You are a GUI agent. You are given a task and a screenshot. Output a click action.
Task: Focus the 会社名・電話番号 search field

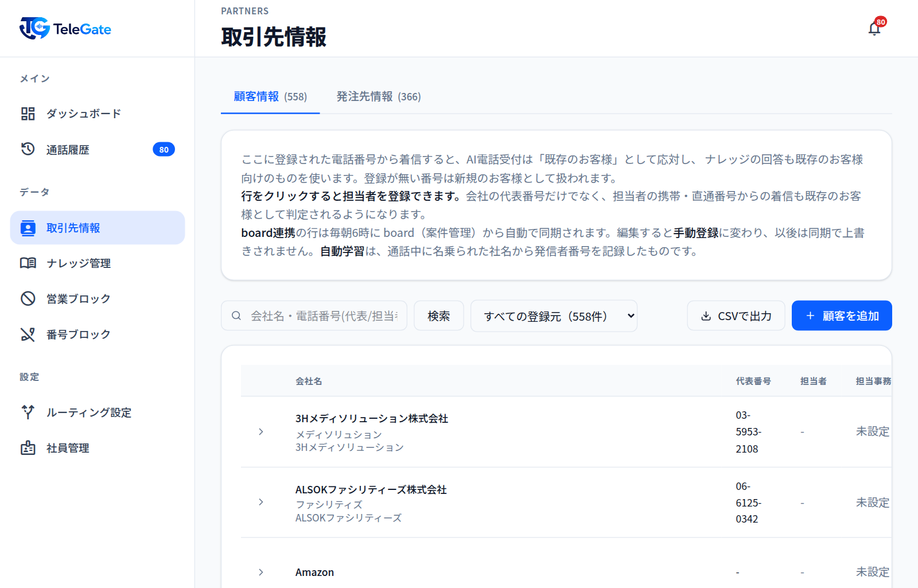(x=314, y=316)
